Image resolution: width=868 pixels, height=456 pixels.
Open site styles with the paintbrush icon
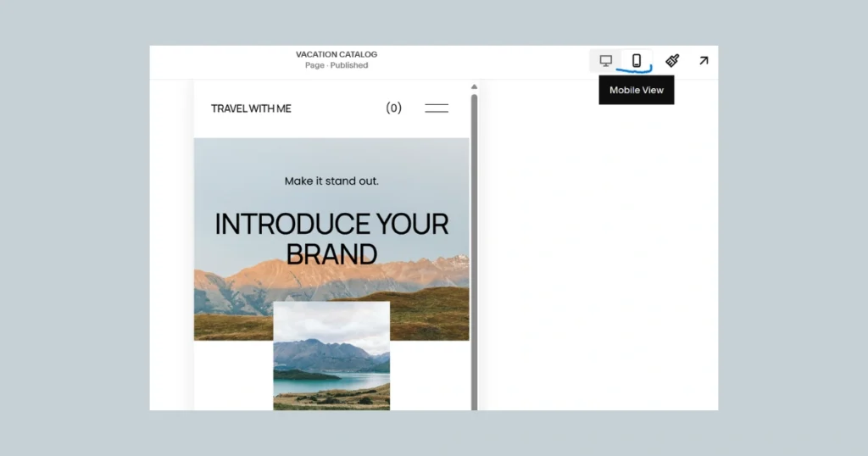(672, 61)
